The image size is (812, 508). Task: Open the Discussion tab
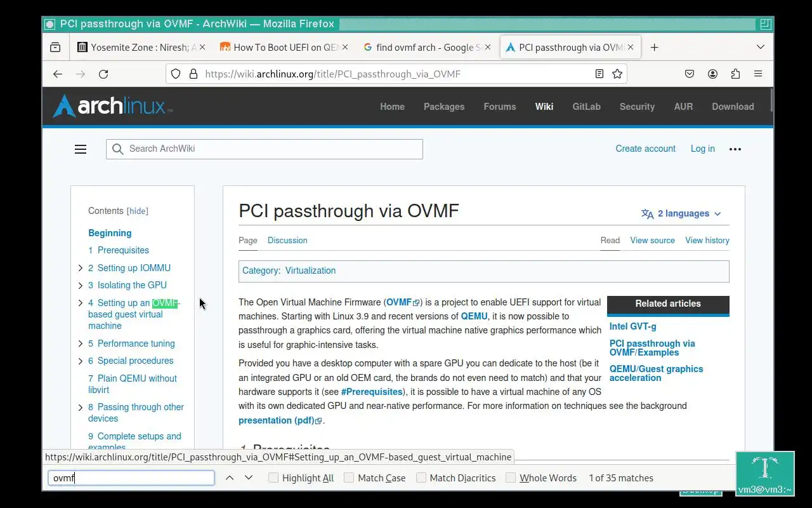tap(287, 241)
